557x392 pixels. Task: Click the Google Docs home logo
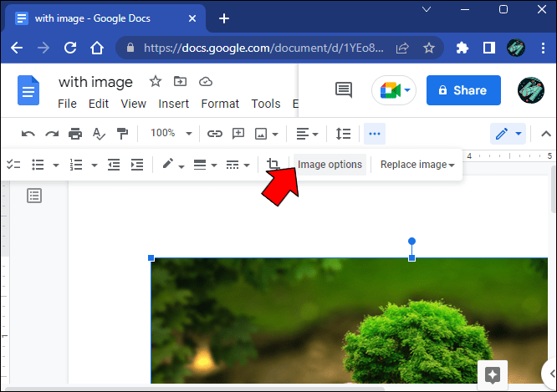coord(28,90)
